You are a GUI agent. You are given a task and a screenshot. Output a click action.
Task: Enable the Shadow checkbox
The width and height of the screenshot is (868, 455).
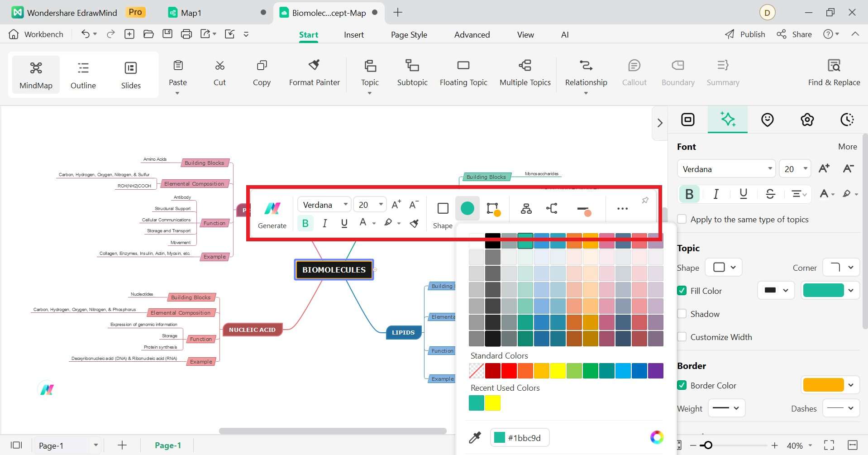pos(682,314)
